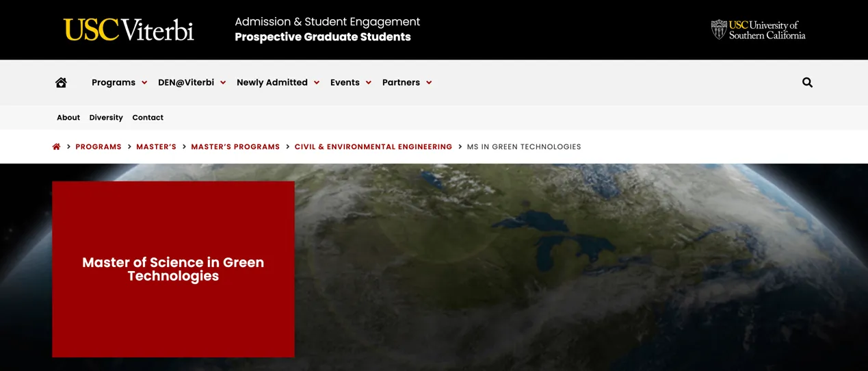Expand the Events dropdown arrow
Image resolution: width=868 pixels, height=371 pixels.
[369, 83]
